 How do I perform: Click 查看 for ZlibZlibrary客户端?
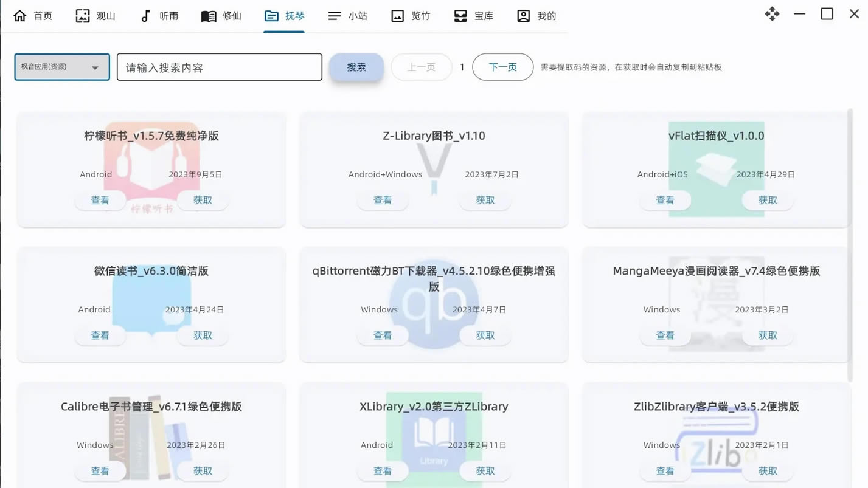665,470
